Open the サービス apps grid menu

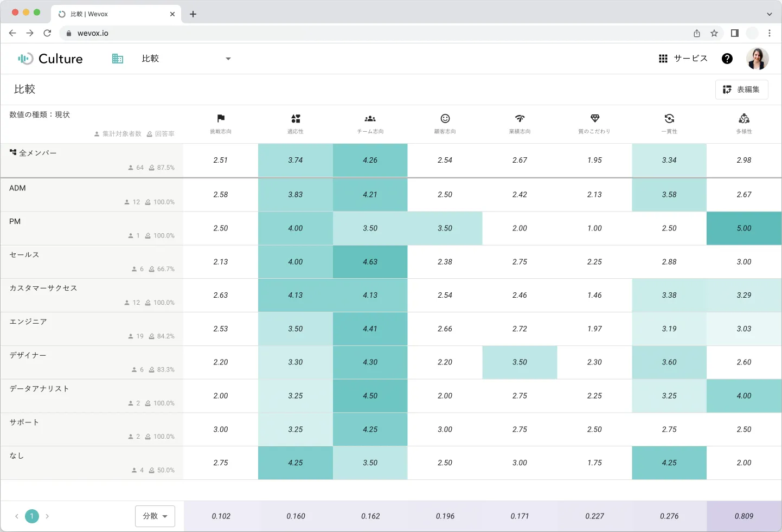[683, 59]
